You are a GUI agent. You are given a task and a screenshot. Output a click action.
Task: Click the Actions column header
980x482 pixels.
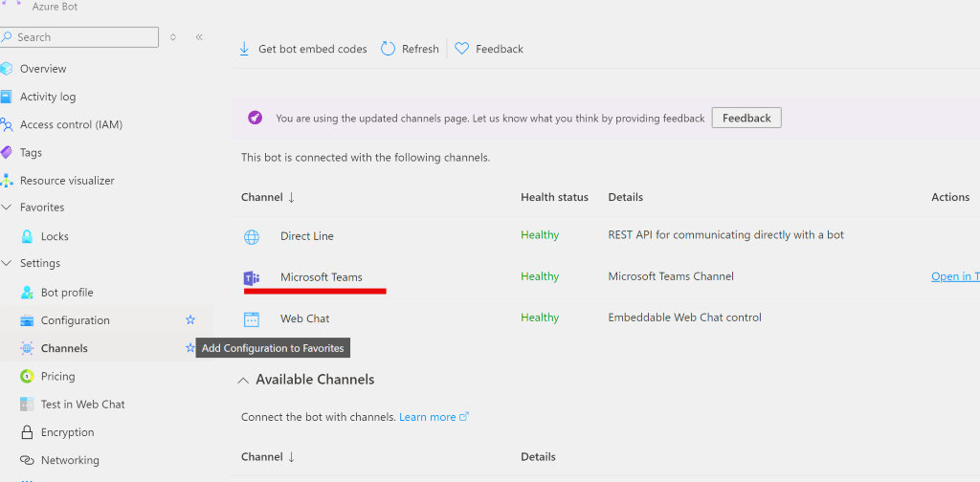[950, 197]
